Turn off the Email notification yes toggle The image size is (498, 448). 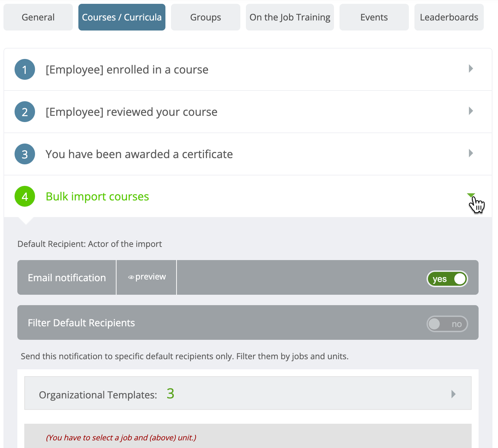(x=447, y=279)
